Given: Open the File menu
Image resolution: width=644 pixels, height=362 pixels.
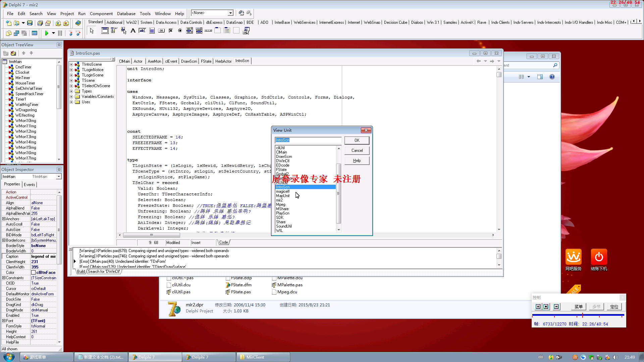Looking at the screenshot, I should [x=10, y=14].
